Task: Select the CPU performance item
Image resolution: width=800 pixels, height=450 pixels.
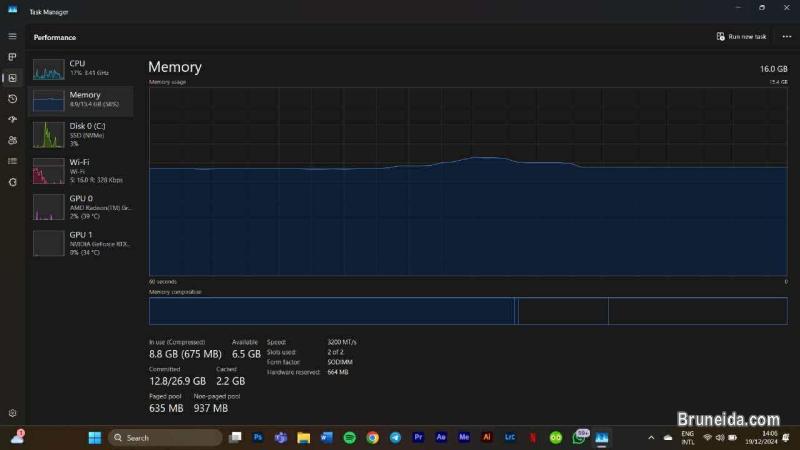Action: coord(82,68)
